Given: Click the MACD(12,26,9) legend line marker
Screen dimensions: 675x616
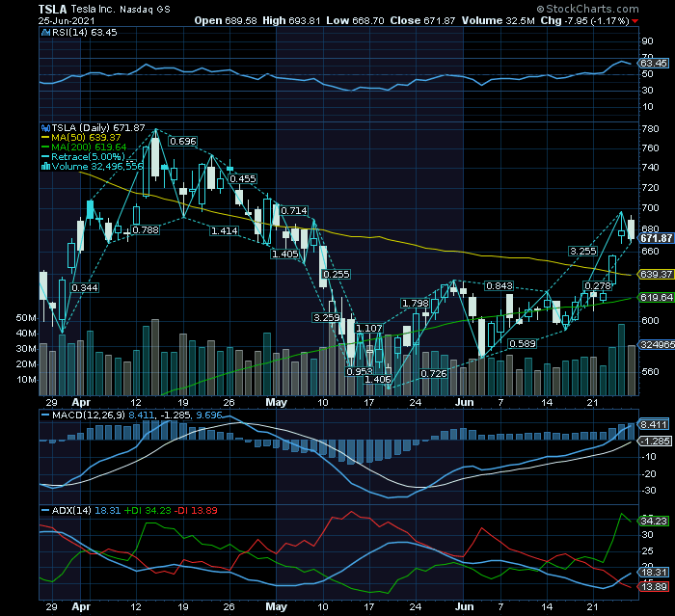Looking at the screenshot, I should click(45, 415).
